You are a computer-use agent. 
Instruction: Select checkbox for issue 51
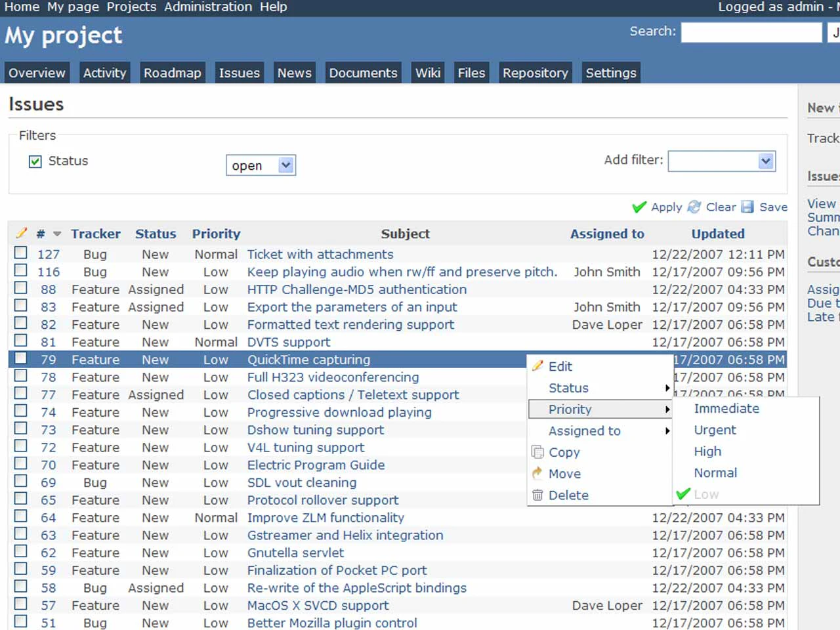pos(21,621)
